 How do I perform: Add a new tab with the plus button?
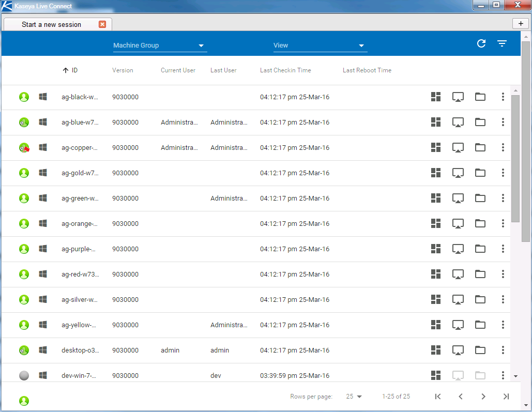tap(521, 24)
